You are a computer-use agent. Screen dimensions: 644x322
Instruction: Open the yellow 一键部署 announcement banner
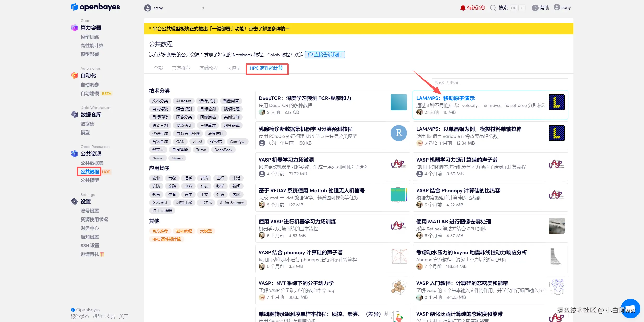(219, 29)
